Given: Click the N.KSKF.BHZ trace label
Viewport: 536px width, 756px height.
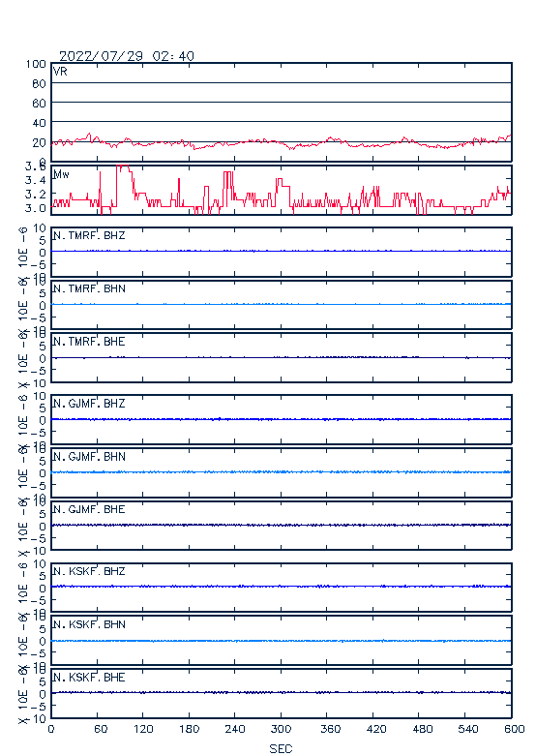Looking at the screenshot, I should (89, 571).
